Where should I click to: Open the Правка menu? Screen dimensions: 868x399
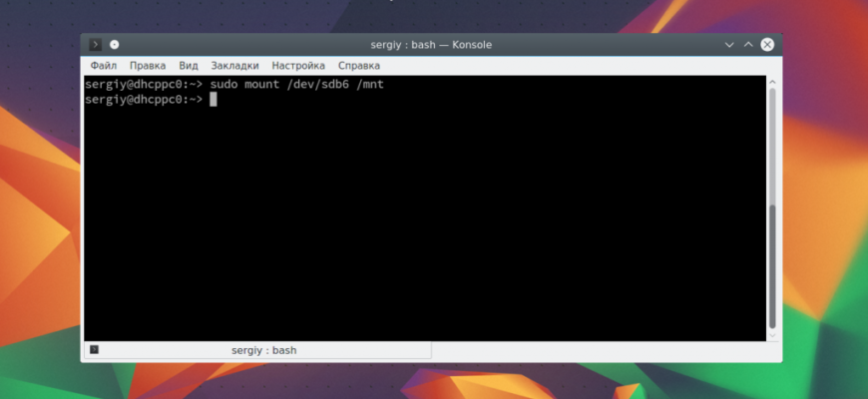(148, 65)
